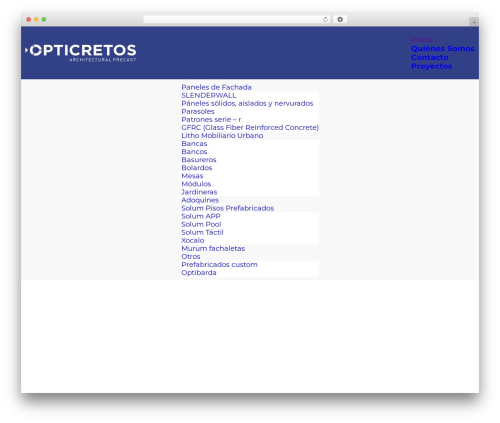Open the Bolardos link
The height and width of the screenshot is (423, 500).
[x=197, y=168]
